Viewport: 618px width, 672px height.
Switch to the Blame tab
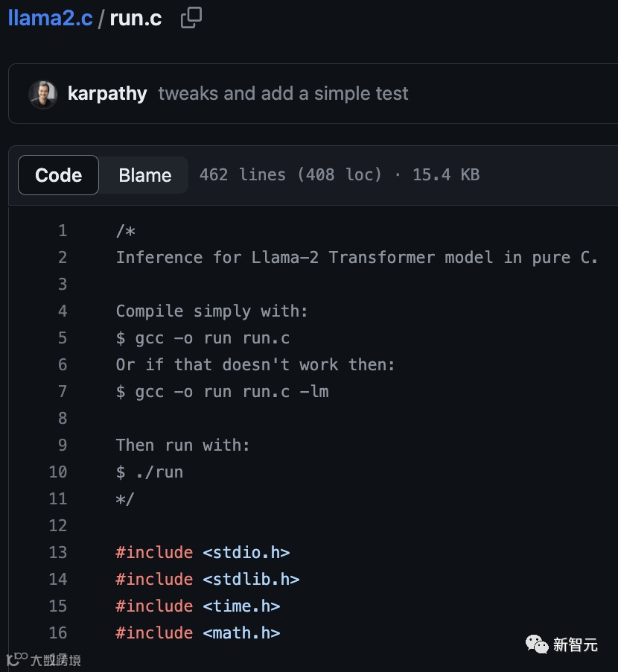coord(144,175)
